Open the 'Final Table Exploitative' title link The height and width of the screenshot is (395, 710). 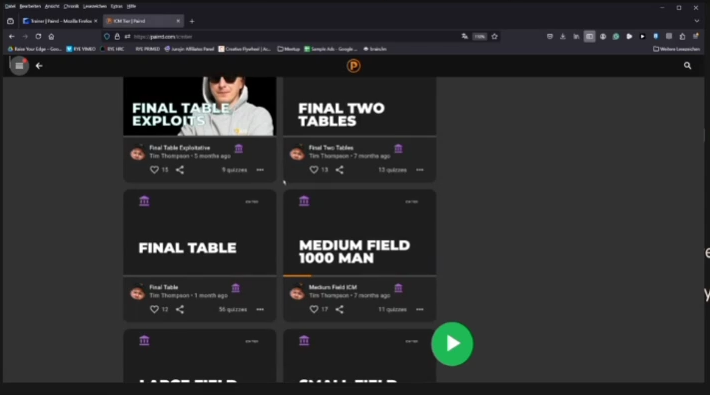[180, 148]
